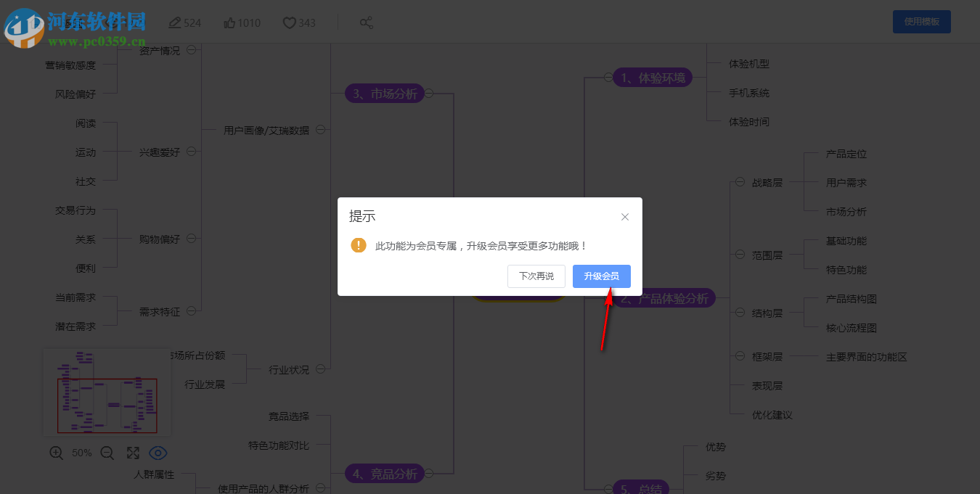
Task: Toggle the eye preview icon near zoom controls
Action: click(158, 452)
